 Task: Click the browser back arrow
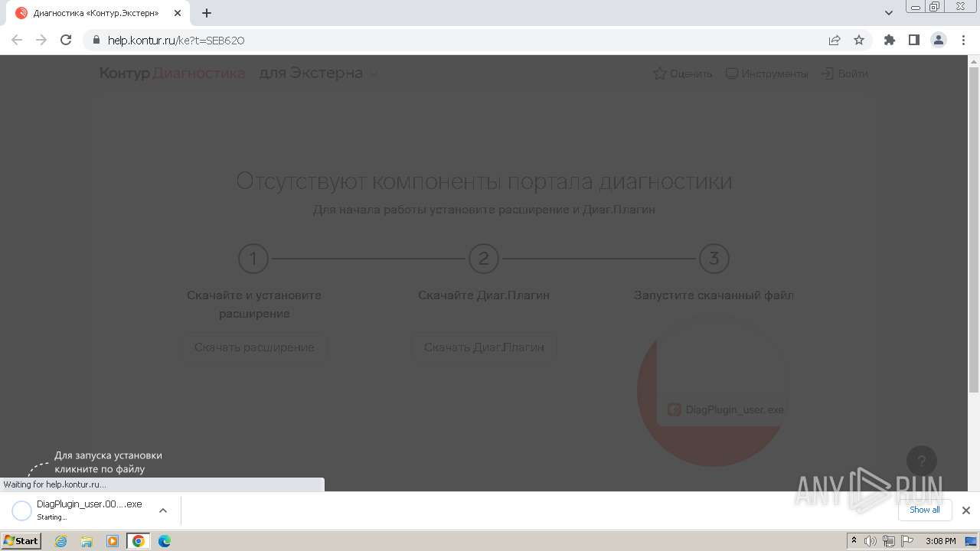tap(17, 40)
